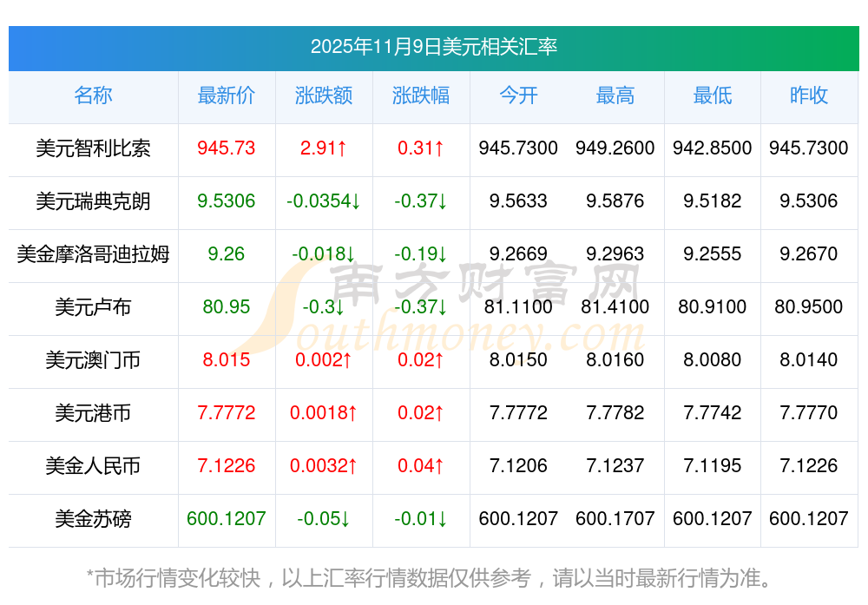Click the 美元卢布 latest price 80.95

(x=226, y=307)
